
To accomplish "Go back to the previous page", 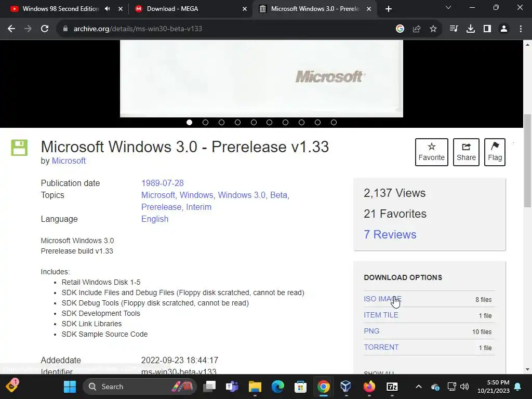I will 11,29.
